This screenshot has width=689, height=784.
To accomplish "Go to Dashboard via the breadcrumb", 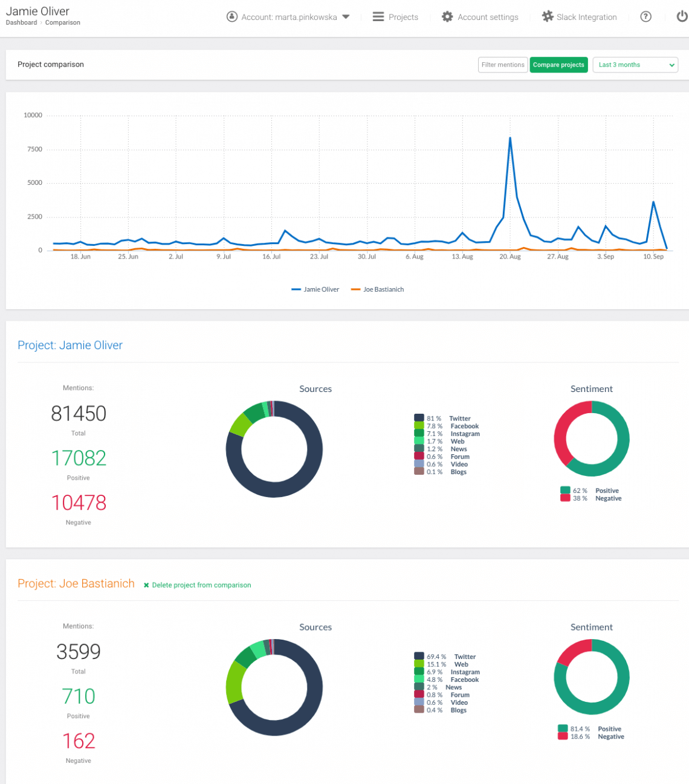I will pyautogui.click(x=21, y=22).
